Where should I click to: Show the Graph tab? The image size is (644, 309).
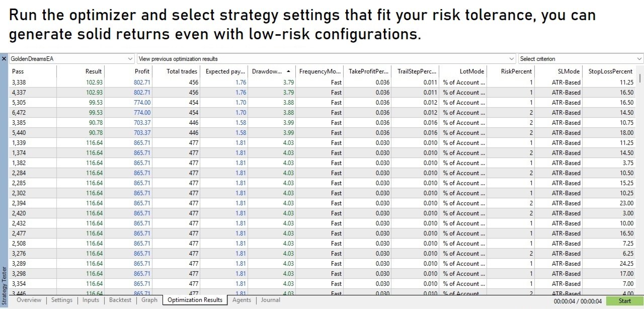tap(149, 300)
